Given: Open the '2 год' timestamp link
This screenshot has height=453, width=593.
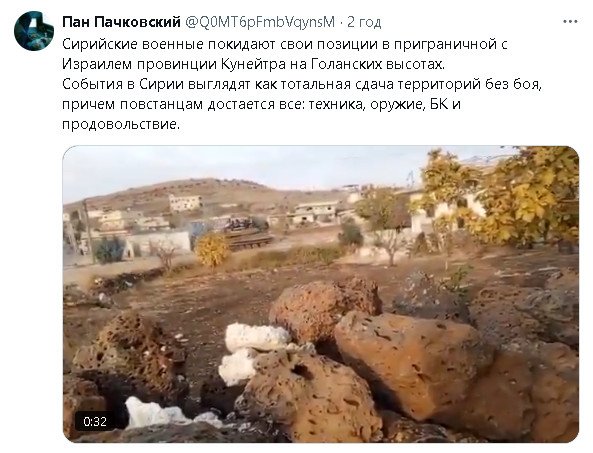Looking at the screenshot, I should (x=364, y=22).
